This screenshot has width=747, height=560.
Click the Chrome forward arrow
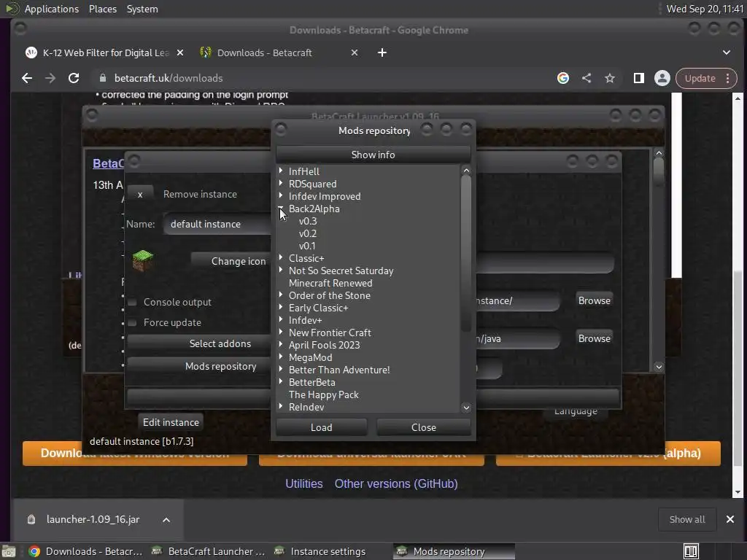[50, 78]
